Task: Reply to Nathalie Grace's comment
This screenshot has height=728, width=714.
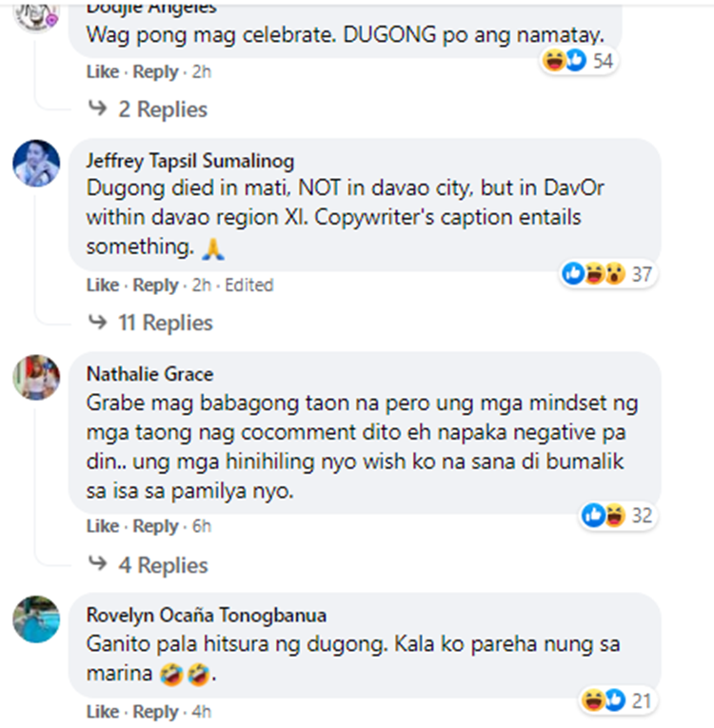Action: 155,526
